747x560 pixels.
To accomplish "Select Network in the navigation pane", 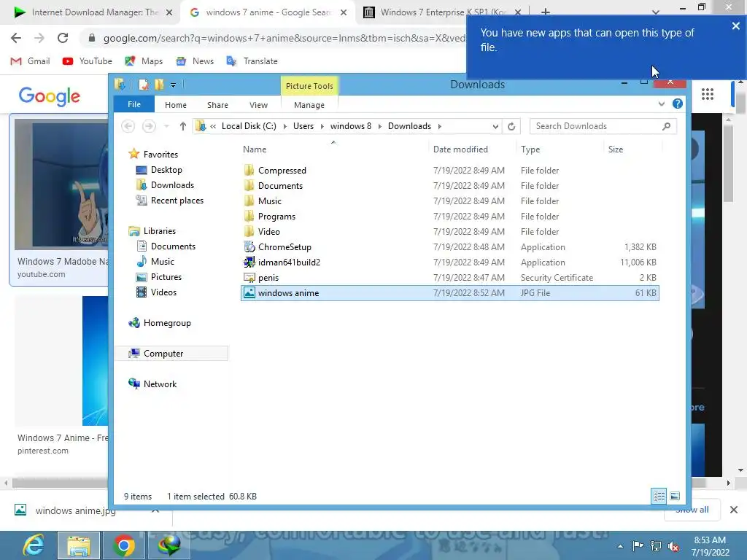I will (160, 384).
